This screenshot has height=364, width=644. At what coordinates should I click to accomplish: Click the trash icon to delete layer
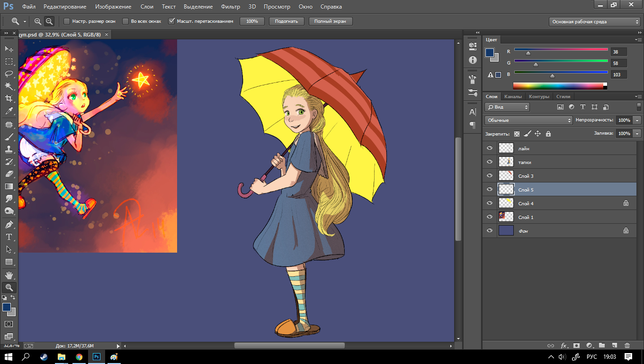pos(627,346)
